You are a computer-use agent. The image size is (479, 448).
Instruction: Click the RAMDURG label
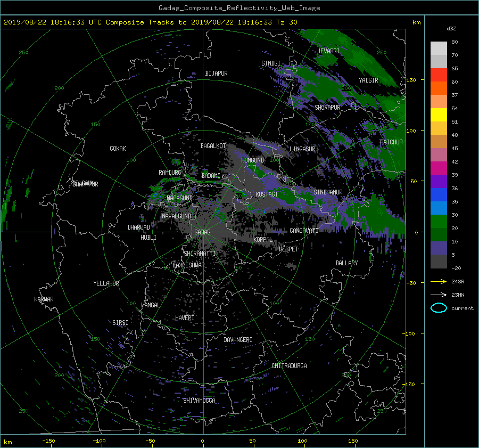tap(170, 173)
